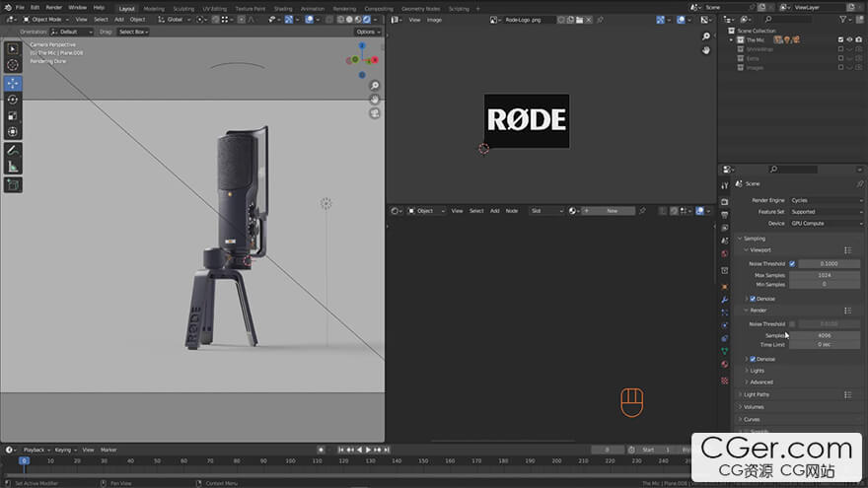Click the image editor zoom icon
Viewport: 868px width, 488px height.
(x=706, y=36)
